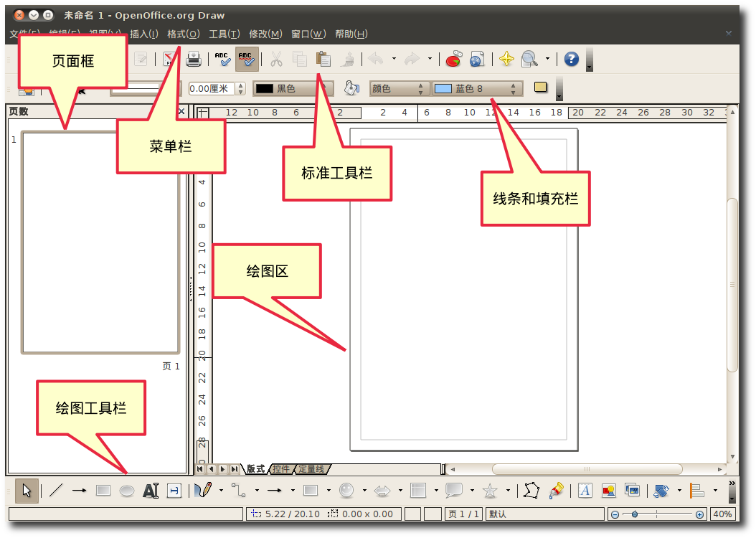
Task: Open the fill color 蓝色 8 dropdown
Action: [x=477, y=88]
